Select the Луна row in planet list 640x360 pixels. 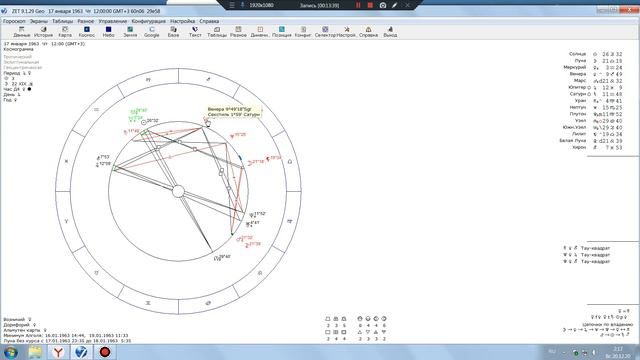(x=598, y=60)
